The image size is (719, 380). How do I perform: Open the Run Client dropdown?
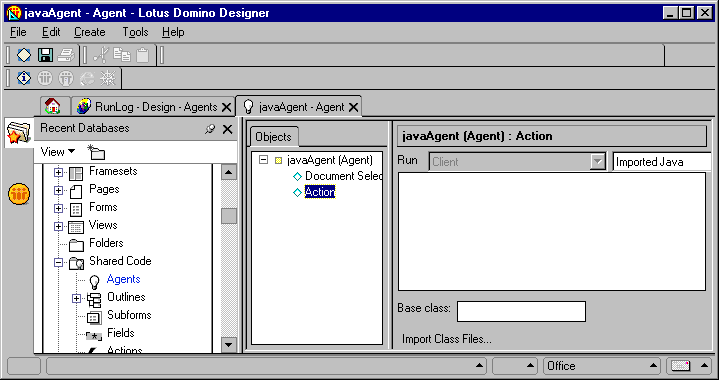597,162
